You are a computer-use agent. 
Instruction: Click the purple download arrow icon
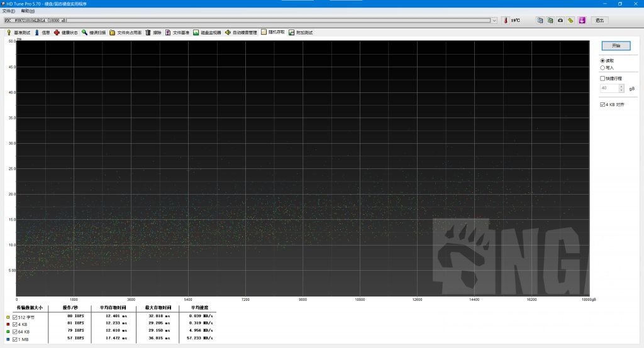(x=582, y=20)
